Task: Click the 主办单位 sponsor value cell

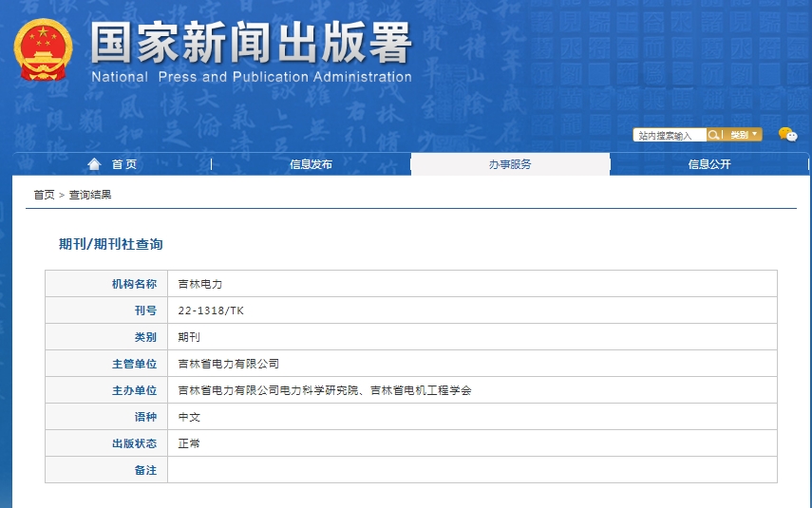Action: coord(324,390)
